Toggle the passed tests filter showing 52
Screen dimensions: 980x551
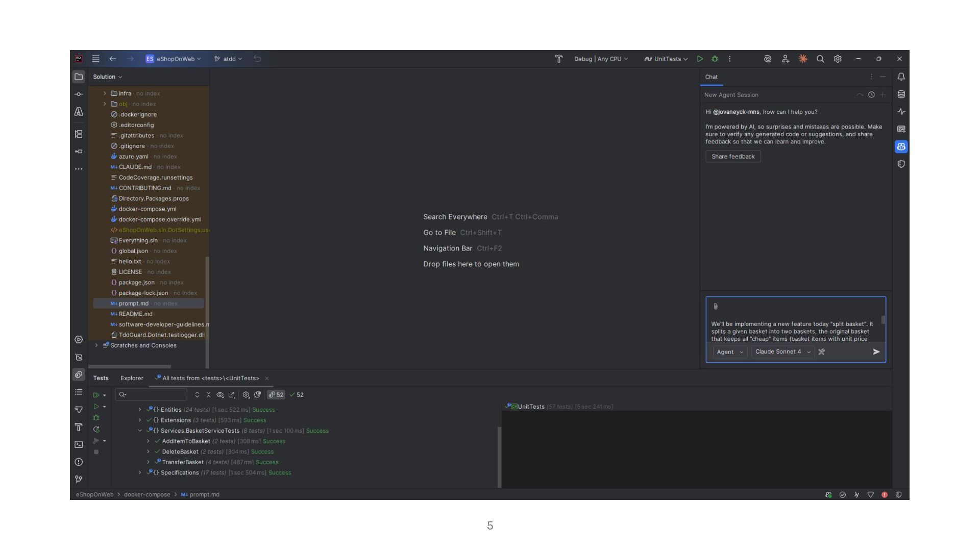pyautogui.click(x=297, y=395)
